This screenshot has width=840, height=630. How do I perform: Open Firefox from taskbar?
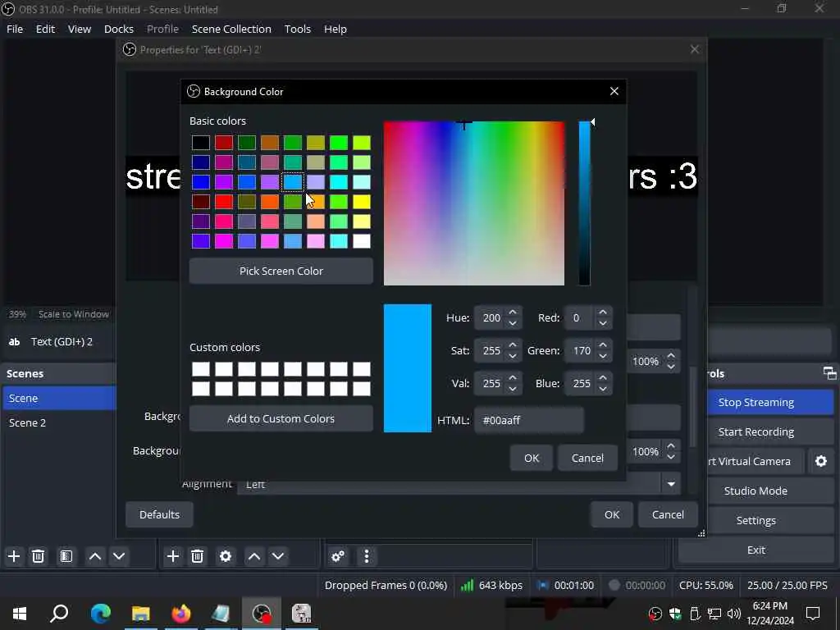[181, 613]
